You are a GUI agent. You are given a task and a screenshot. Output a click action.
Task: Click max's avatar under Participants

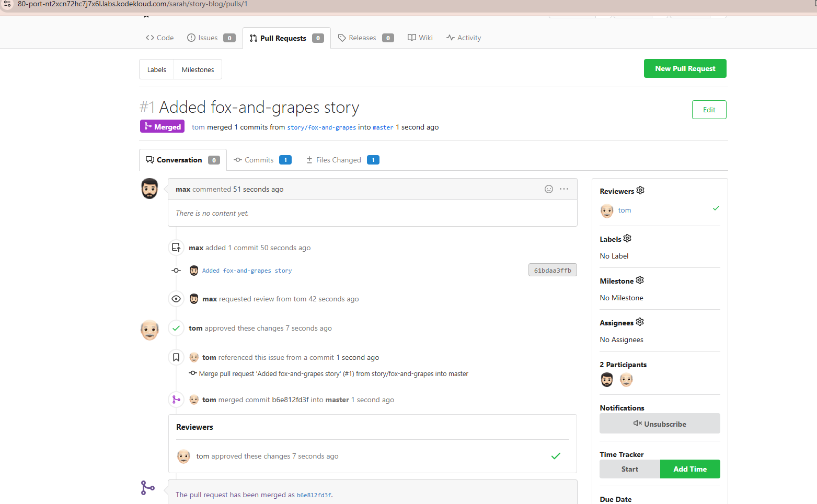[607, 380]
